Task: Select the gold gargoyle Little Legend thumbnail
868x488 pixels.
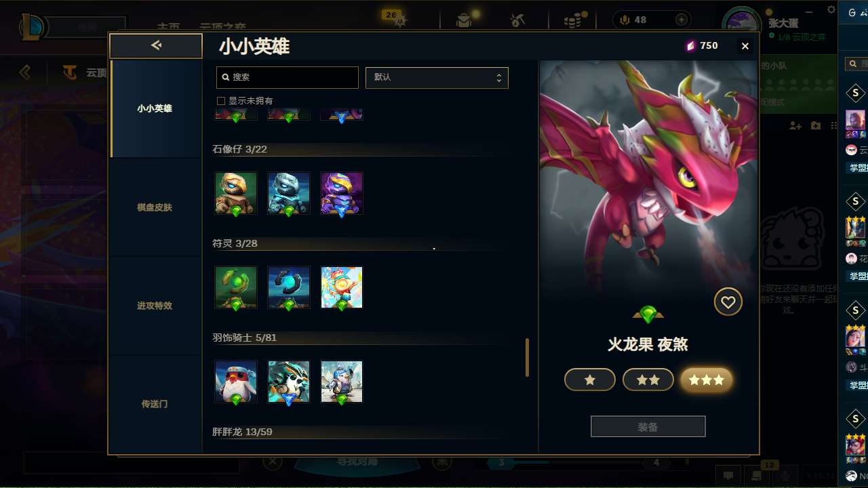Action: [x=236, y=193]
